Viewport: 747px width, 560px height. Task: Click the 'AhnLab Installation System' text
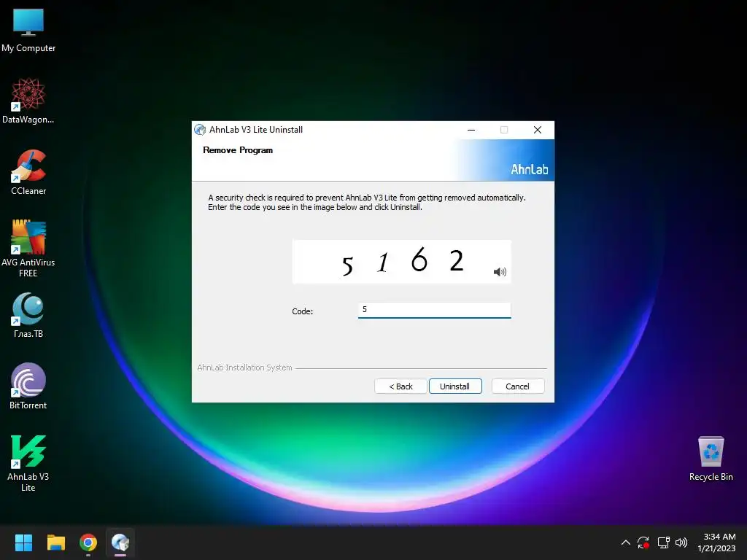pos(244,367)
